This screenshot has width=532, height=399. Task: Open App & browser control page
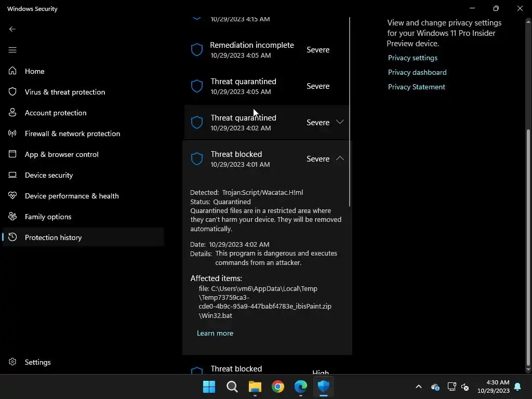click(x=84, y=154)
